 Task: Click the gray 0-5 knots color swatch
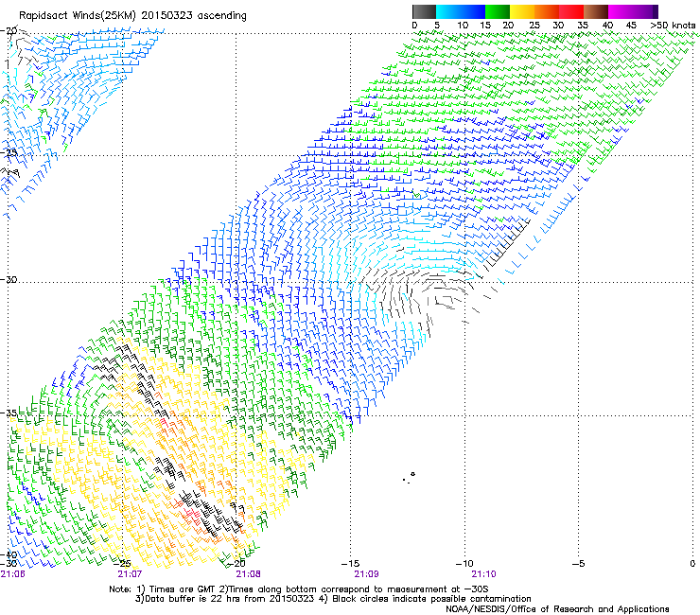pos(424,11)
